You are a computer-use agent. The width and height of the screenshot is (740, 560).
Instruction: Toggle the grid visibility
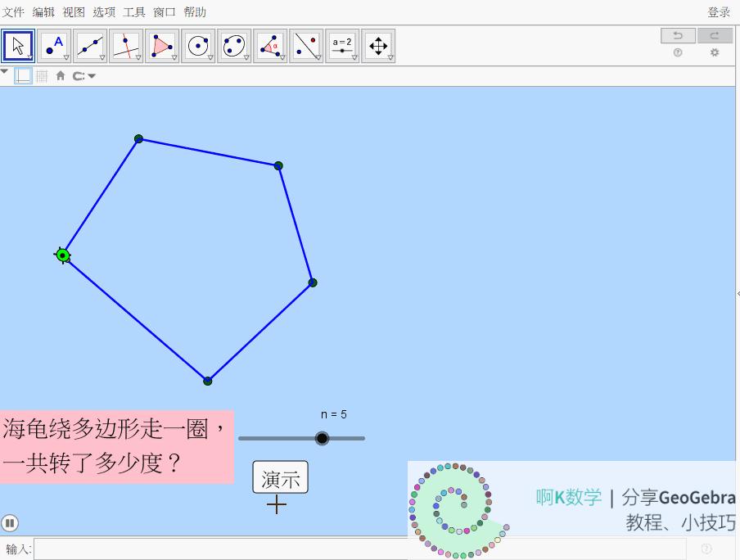pyautogui.click(x=41, y=75)
